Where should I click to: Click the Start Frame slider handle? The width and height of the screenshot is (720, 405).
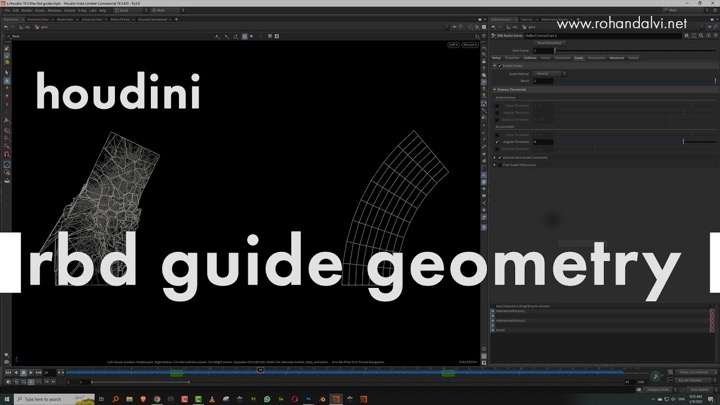555,51
